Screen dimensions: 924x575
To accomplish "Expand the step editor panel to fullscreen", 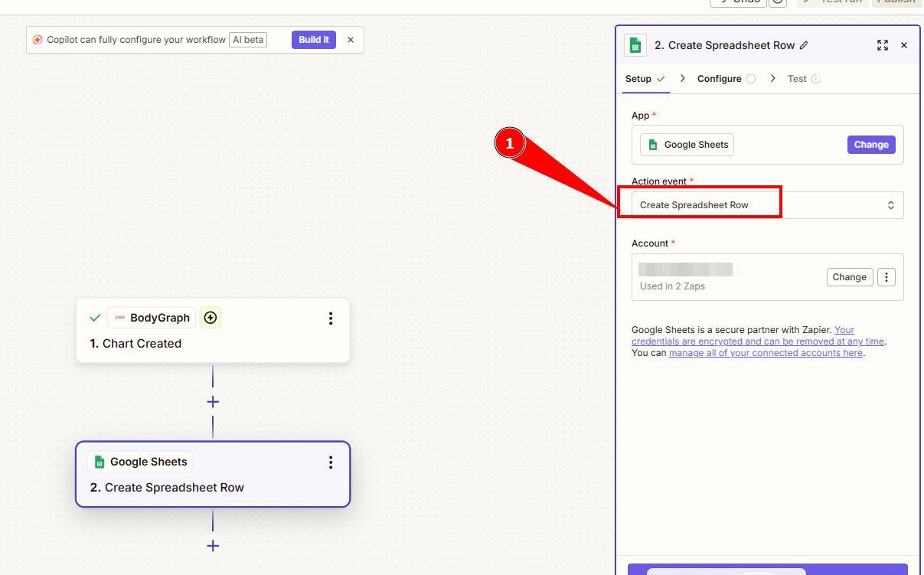I will (x=883, y=45).
